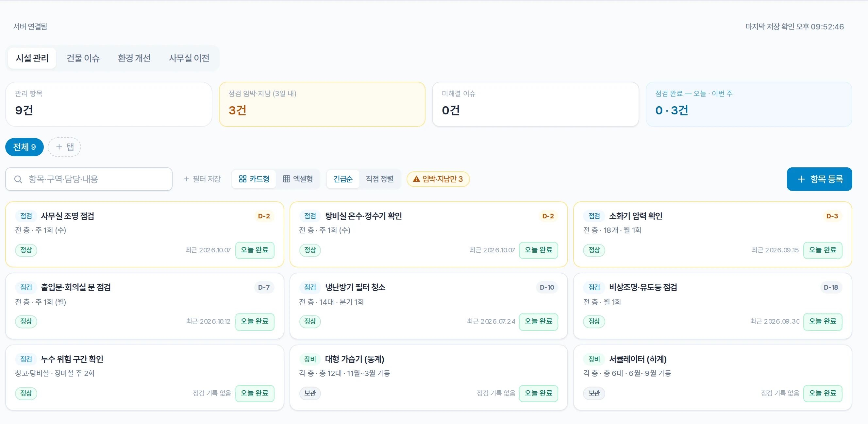Open the 점검 완료 오늘·이번 주 card

click(x=749, y=104)
